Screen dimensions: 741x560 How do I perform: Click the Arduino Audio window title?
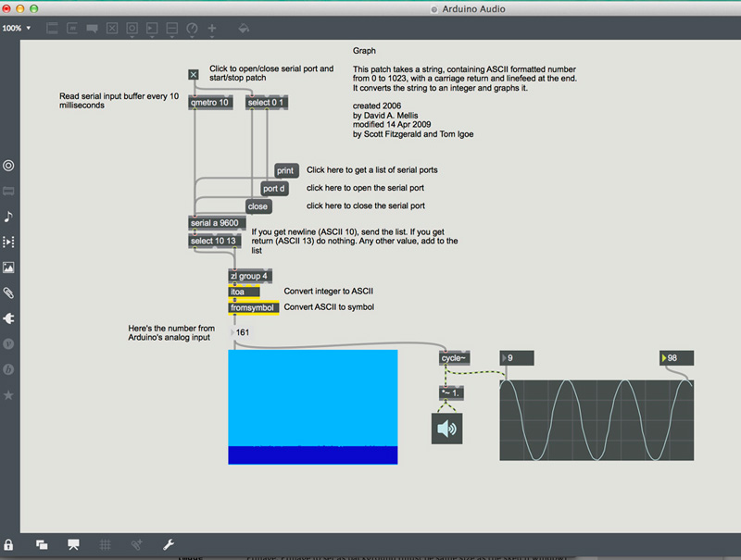[473, 9]
